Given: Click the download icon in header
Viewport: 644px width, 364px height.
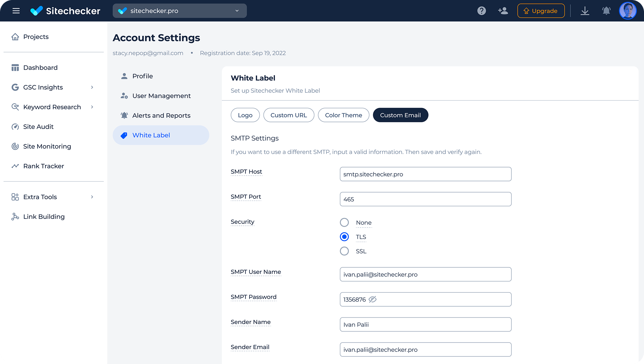Looking at the screenshot, I should pyautogui.click(x=585, y=11).
